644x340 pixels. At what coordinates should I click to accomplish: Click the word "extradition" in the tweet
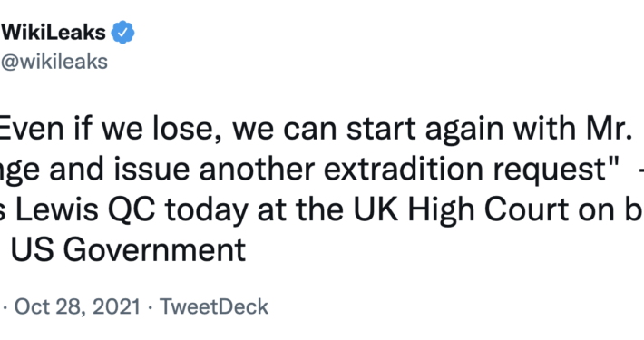point(404,169)
